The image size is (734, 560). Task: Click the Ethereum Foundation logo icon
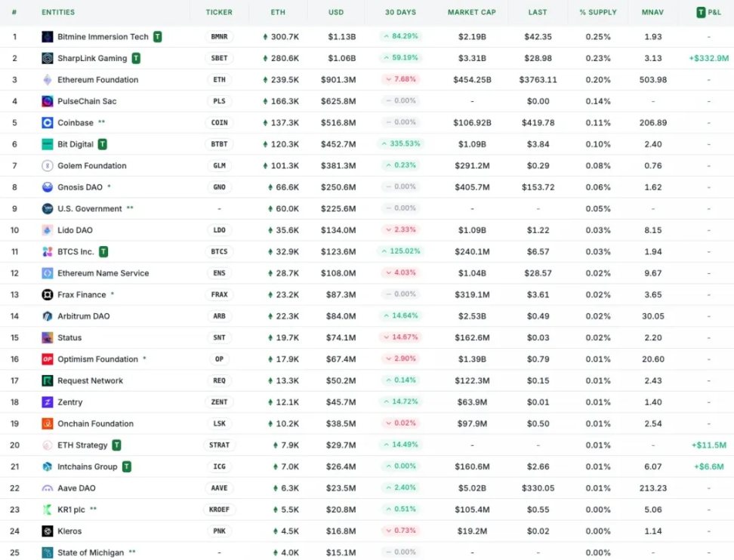tap(48, 79)
